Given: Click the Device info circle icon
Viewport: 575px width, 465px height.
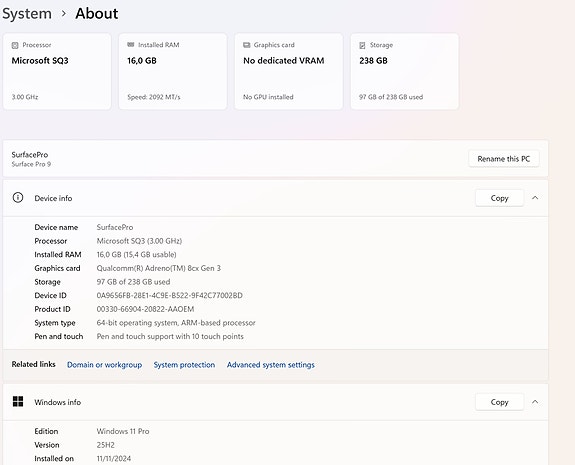Looking at the screenshot, I should tap(18, 198).
